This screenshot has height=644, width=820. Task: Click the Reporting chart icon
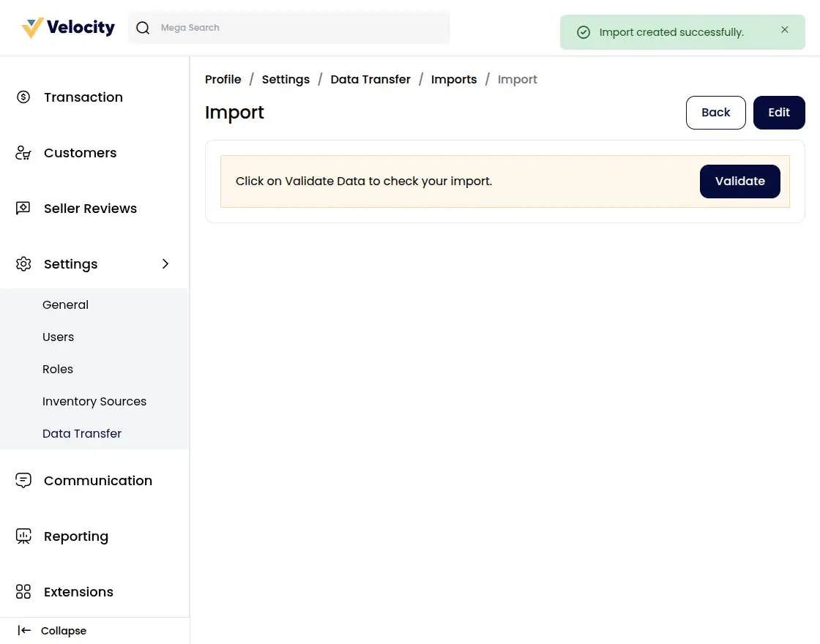pyautogui.click(x=23, y=536)
